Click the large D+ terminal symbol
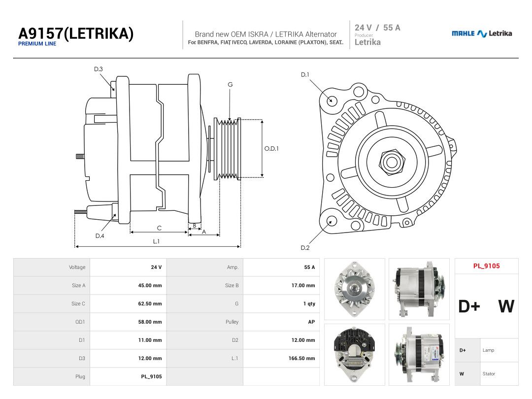 pyautogui.click(x=469, y=306)
